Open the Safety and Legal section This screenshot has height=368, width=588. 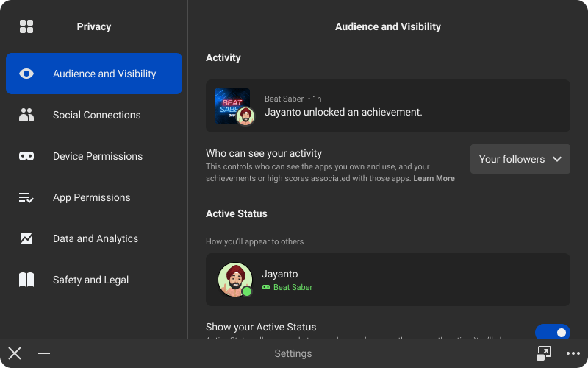94,280
